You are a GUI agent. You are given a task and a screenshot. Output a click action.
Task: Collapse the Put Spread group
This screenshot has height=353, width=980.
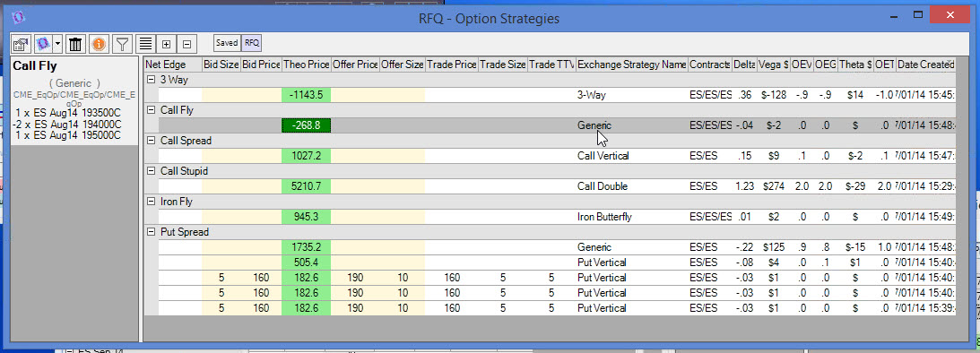coord(152,232)
